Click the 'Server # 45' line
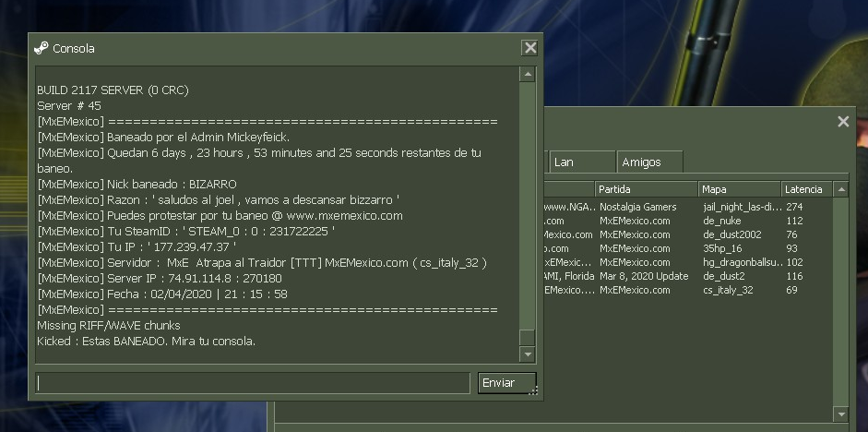 tap(69, 106)
